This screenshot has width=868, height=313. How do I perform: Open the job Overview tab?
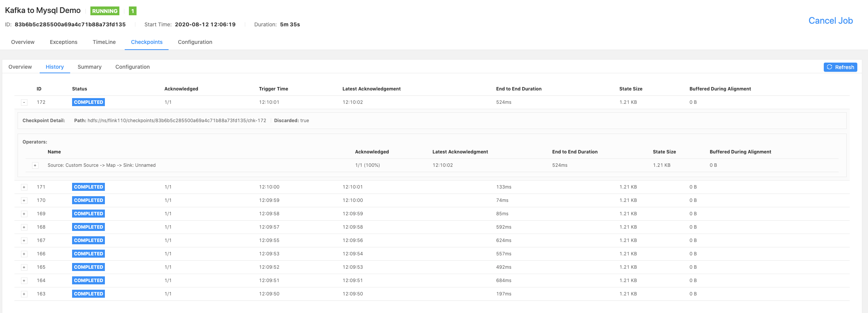click(23, 42)
